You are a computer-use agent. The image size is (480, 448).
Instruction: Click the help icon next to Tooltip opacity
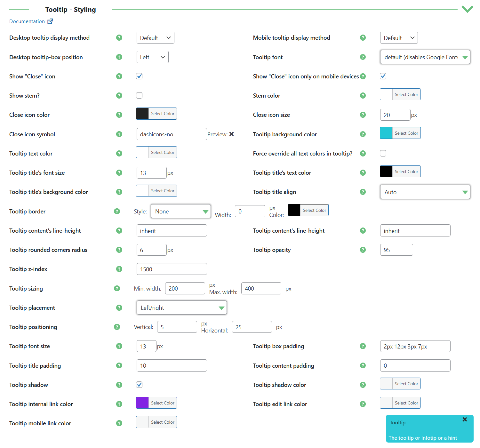[x=363, y=250]
